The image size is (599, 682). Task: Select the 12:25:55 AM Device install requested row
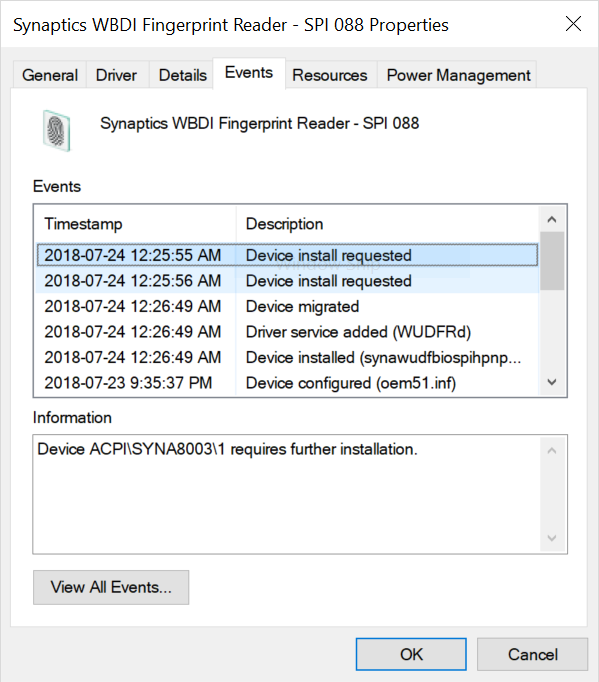288,255
